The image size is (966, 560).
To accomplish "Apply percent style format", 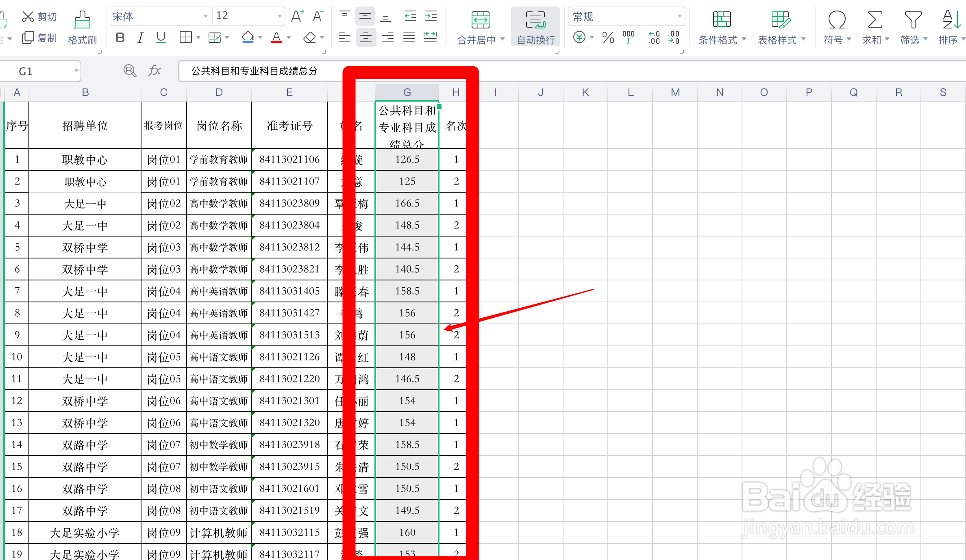I will 608,38.
